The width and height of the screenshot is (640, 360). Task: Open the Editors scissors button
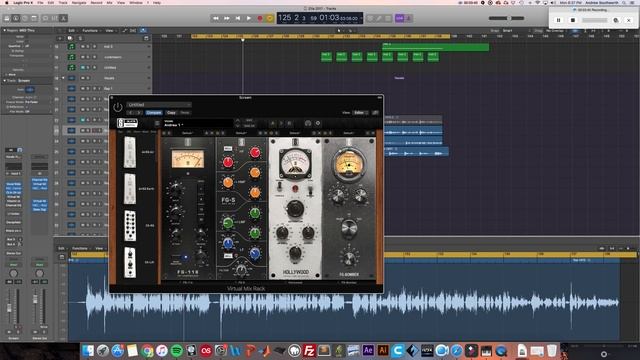[x=63, y=18]
